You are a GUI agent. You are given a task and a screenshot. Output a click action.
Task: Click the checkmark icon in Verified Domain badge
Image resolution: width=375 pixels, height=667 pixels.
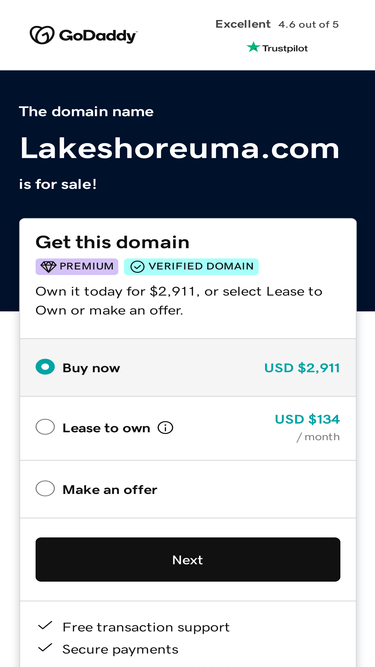[137, 267]
